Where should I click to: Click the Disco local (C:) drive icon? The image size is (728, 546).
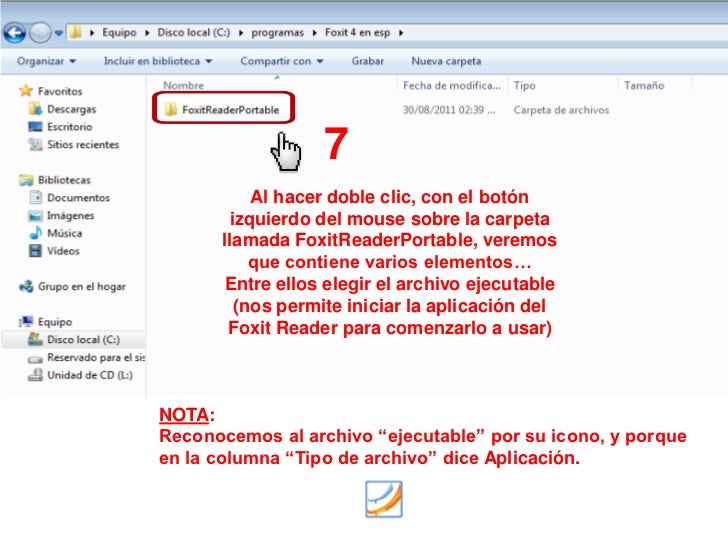[x=35, y=339]
